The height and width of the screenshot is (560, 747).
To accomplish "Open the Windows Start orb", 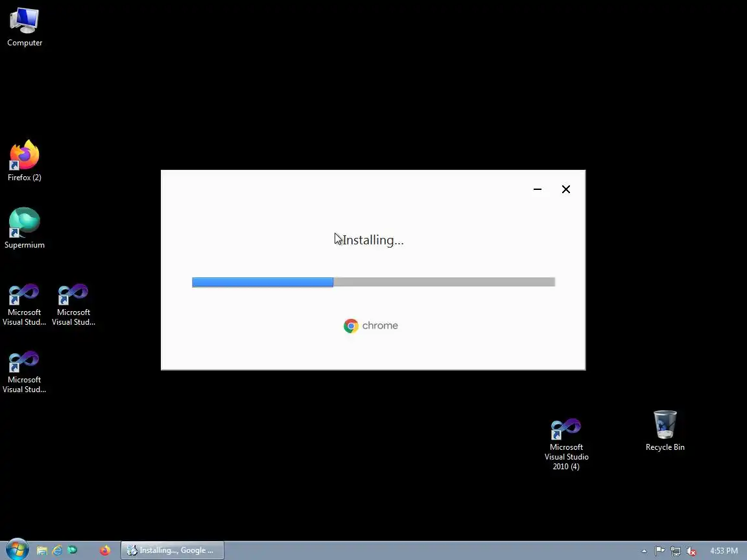I will point(17,550).
